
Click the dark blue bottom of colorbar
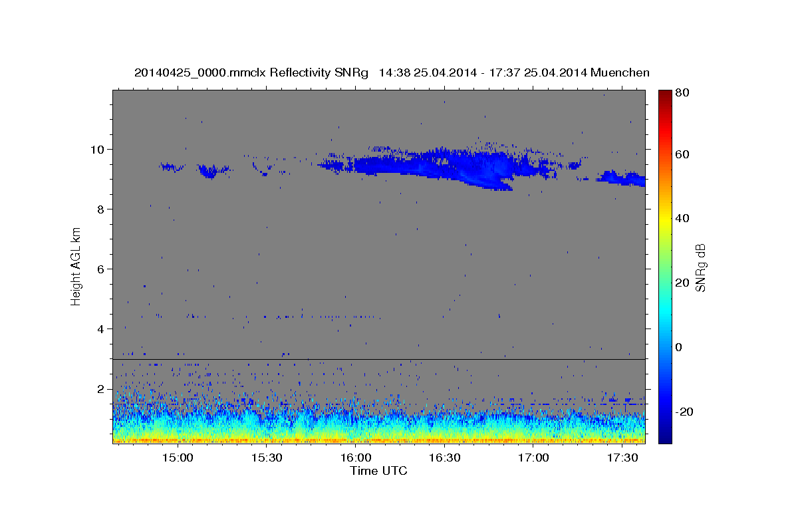point(664,436)
